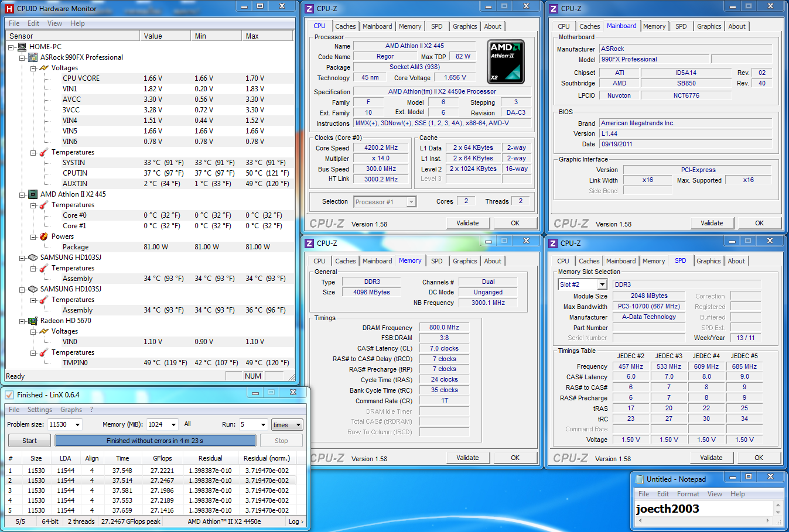Click OK in the Mainboard window
Viewport: 789px width, 532px height.
(759, 223)
